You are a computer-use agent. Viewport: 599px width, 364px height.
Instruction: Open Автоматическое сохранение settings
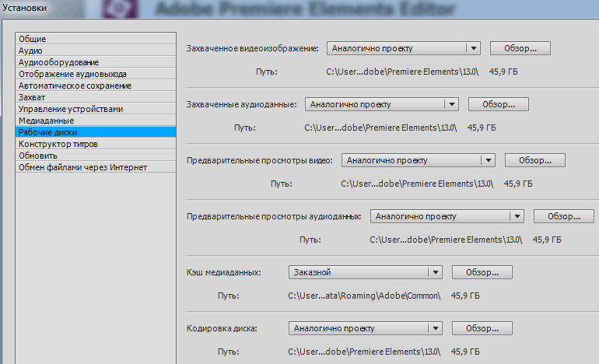tap(96, 86)
